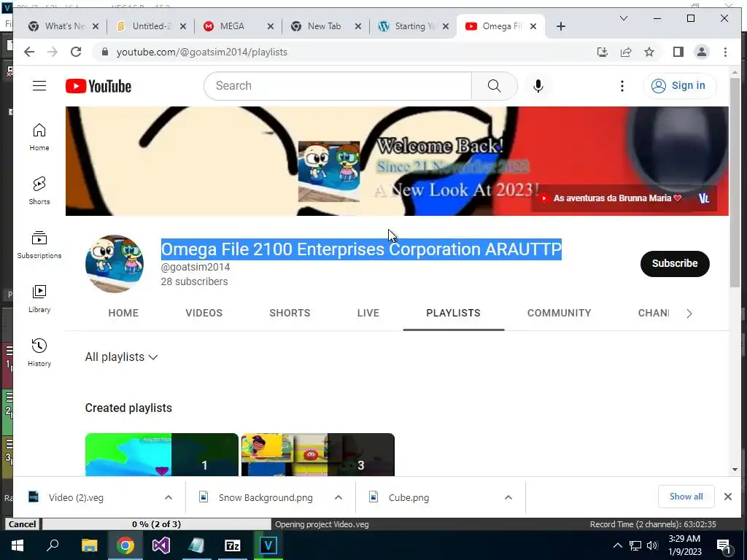The height and width of the screenshot is (560, 747).
Task: Click the address bar URL
Action: tap(202, 52)
